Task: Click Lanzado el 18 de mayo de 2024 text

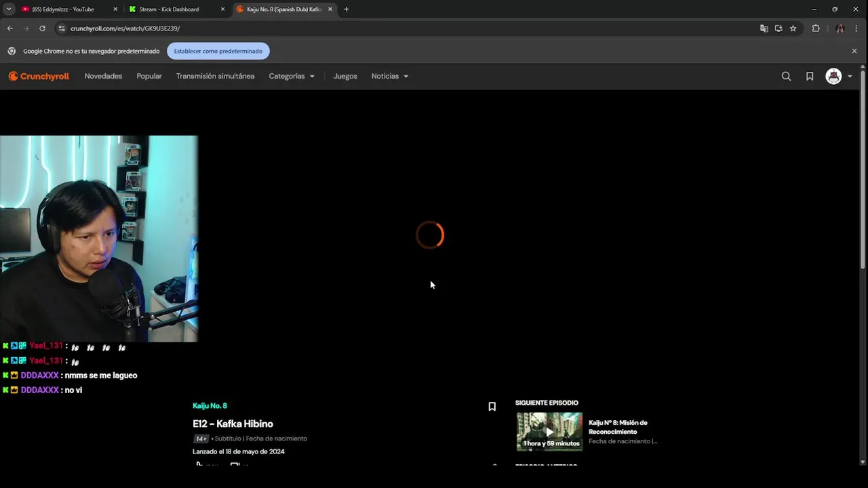Action: click(x=239, y=451)
